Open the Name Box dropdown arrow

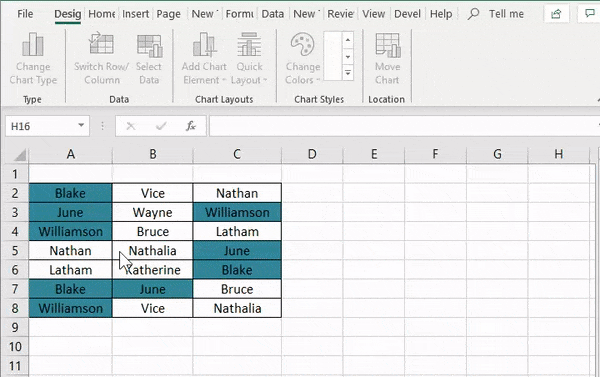(81, 126)
